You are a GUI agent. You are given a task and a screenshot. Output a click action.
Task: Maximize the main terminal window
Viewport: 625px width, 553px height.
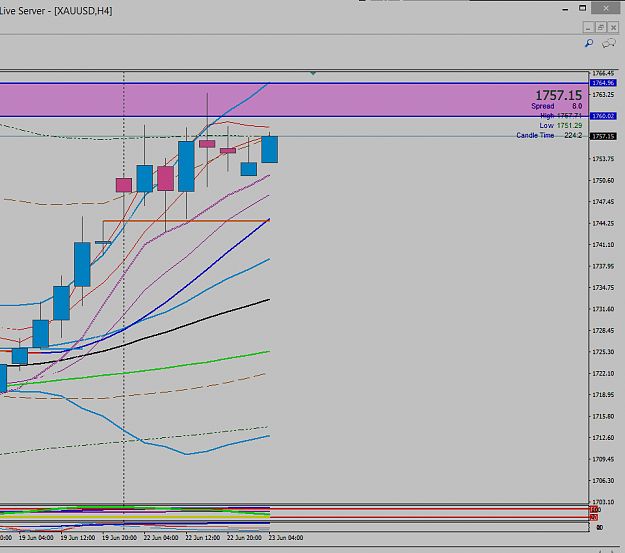[x=582, y=8]
